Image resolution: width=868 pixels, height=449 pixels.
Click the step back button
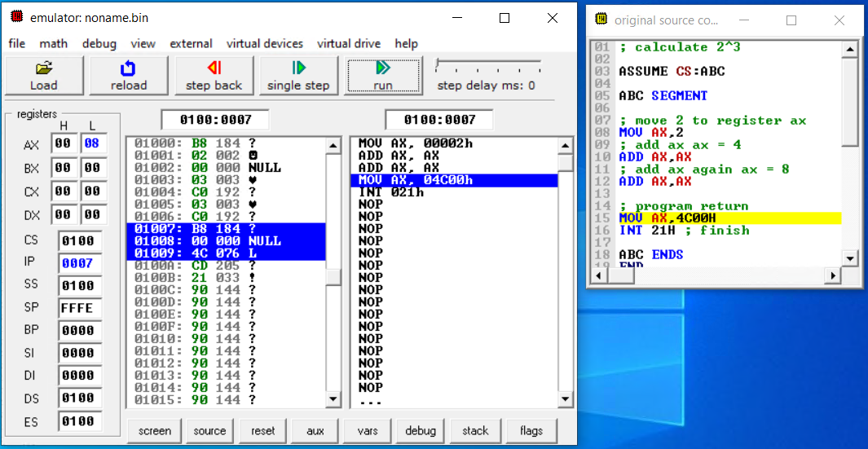click(214, 76)
